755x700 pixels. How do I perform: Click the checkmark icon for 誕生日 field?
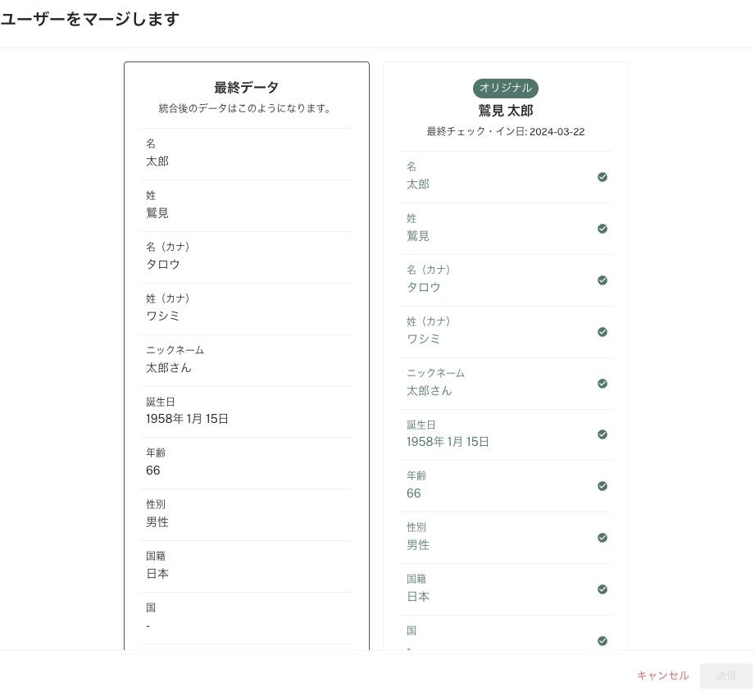[x=603, y=434]
